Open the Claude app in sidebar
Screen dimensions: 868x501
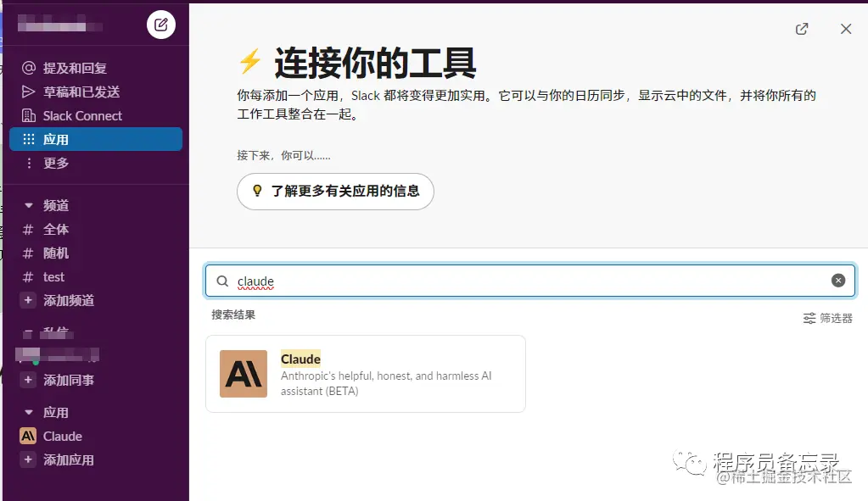tap(59, 436)
